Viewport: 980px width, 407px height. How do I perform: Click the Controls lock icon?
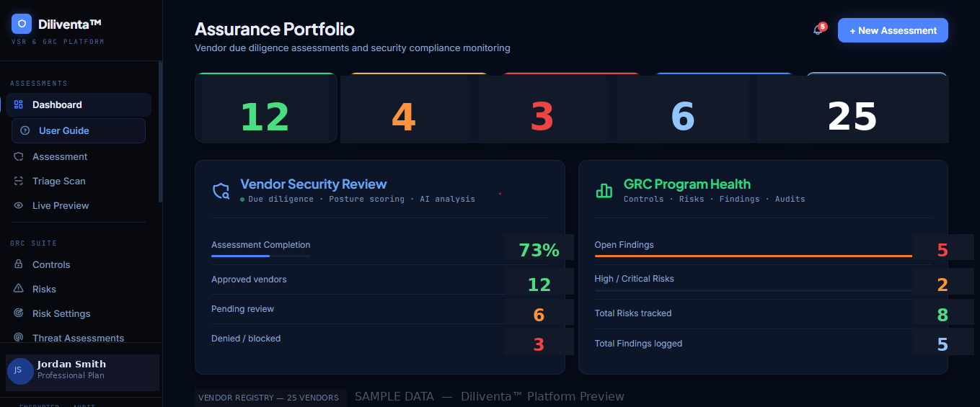19,264
